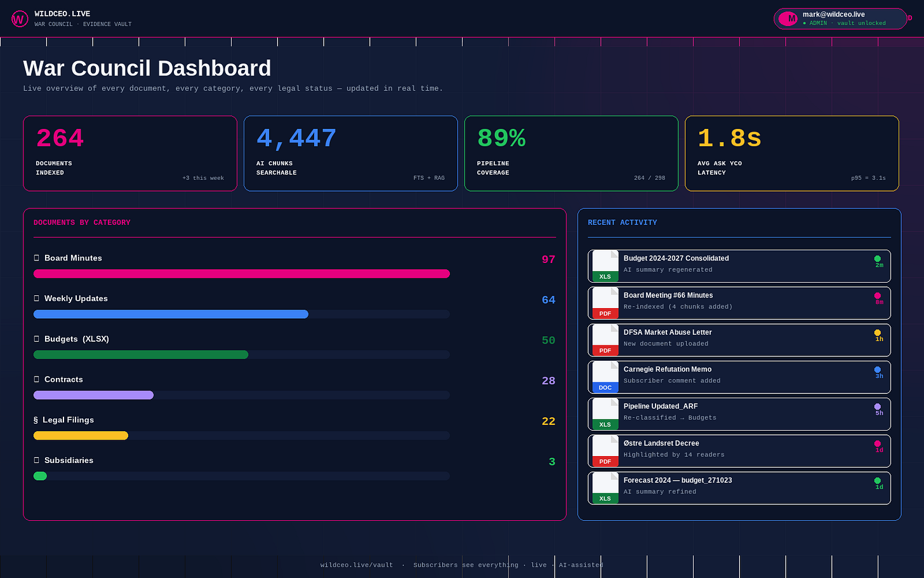Image resolution: width=924 pixels, height=578 pixels.
Task: Select the Weekly Updates category row
Action: pos(294,306)
